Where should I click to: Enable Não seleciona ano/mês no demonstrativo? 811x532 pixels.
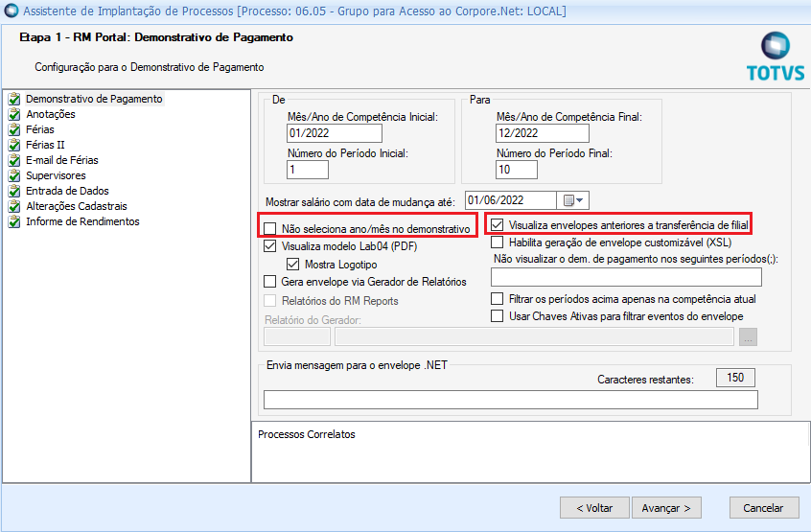tap(270, 228)
